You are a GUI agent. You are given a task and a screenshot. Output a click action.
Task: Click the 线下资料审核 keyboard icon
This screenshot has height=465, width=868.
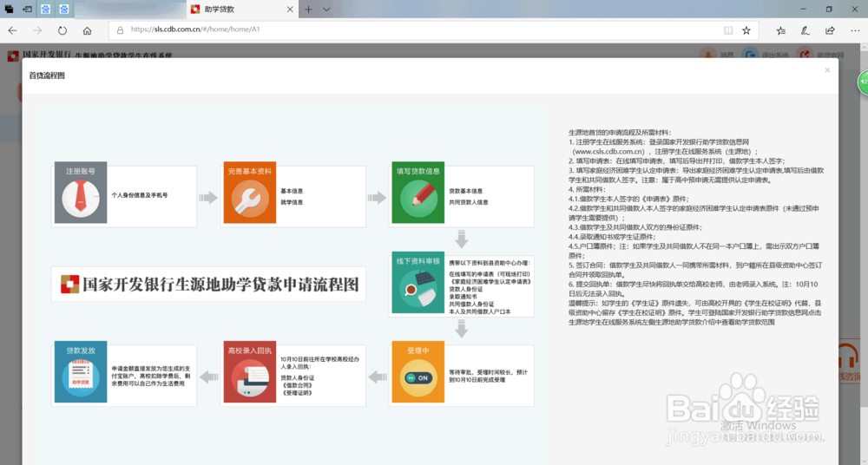click(419, 288)
